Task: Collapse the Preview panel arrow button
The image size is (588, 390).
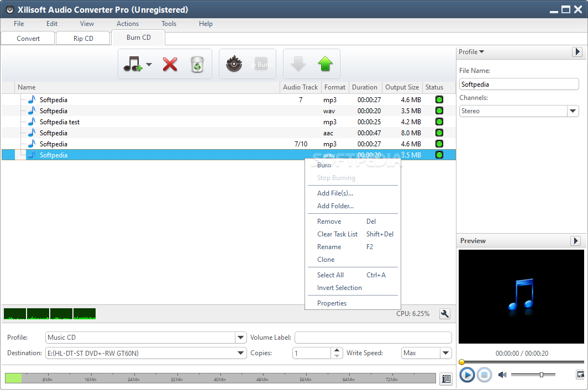Action: click(x=575, y=241)
